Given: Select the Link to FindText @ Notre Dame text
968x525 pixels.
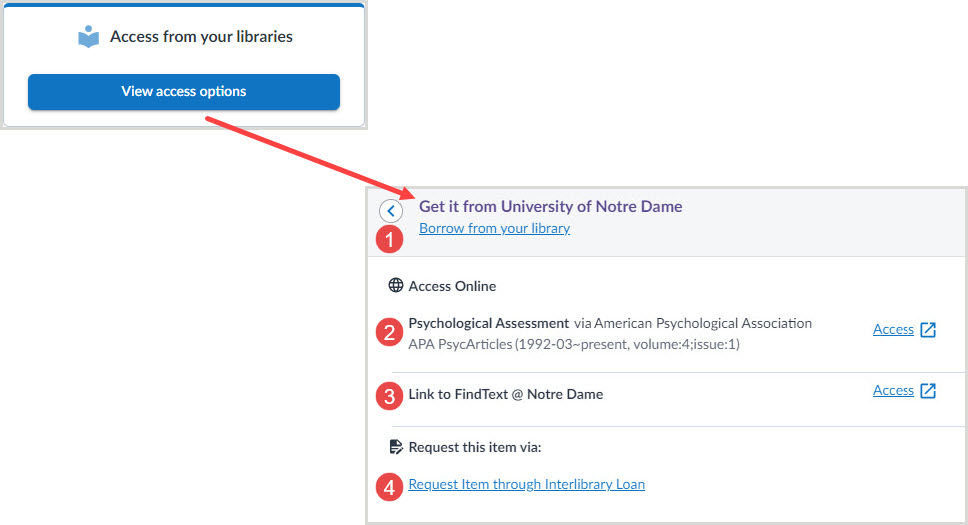Looking at the screenshot, I should tap(505, 394).
